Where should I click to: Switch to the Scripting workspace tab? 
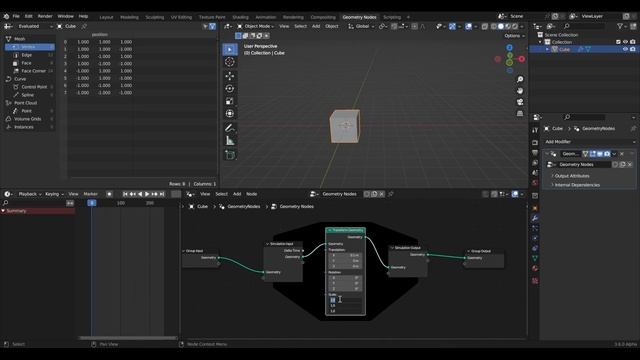tap(392, 17)
